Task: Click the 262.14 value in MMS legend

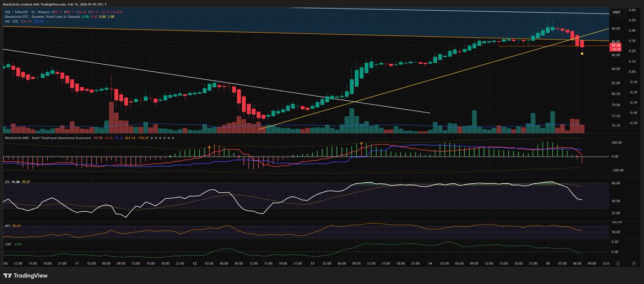Action: pyautogui.click(x=130, y=138)
